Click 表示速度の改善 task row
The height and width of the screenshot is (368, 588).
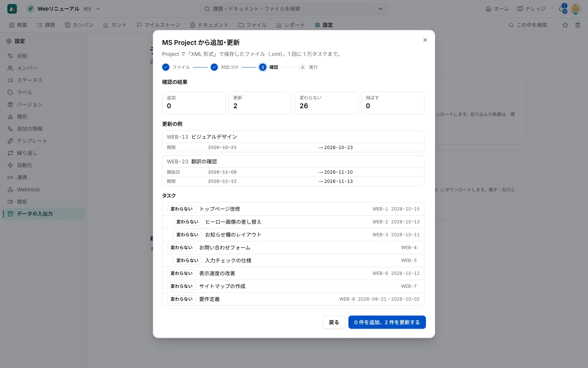[293, 273]
